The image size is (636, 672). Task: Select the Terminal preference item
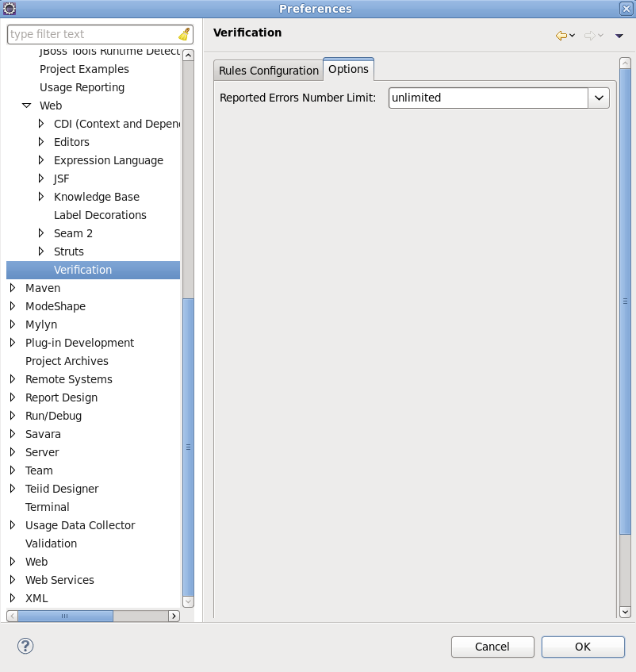pyautogui.click(x=48, y=507)
